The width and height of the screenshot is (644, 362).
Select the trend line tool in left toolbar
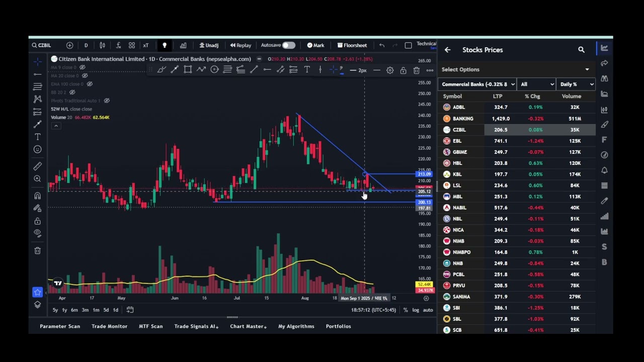click(38, 74)
